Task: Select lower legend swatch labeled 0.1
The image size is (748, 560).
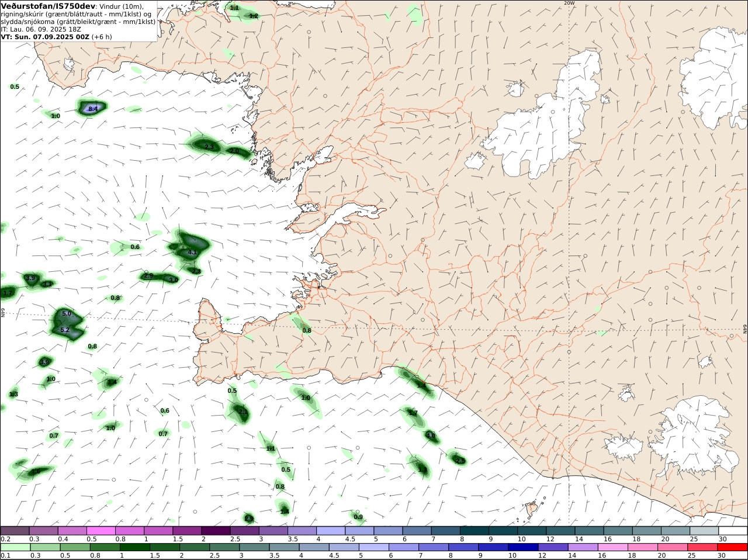Action: (15, 547)
